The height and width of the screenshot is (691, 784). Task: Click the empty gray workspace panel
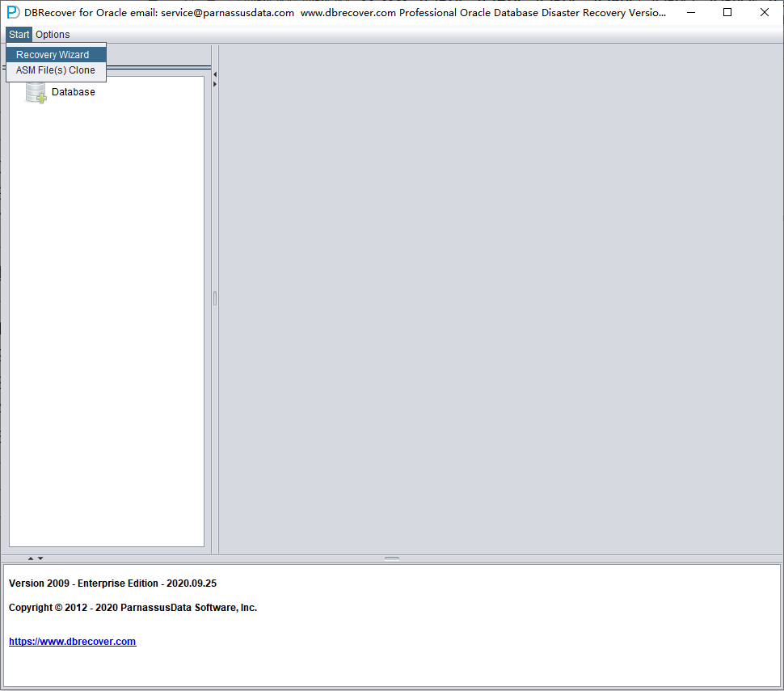500,298
